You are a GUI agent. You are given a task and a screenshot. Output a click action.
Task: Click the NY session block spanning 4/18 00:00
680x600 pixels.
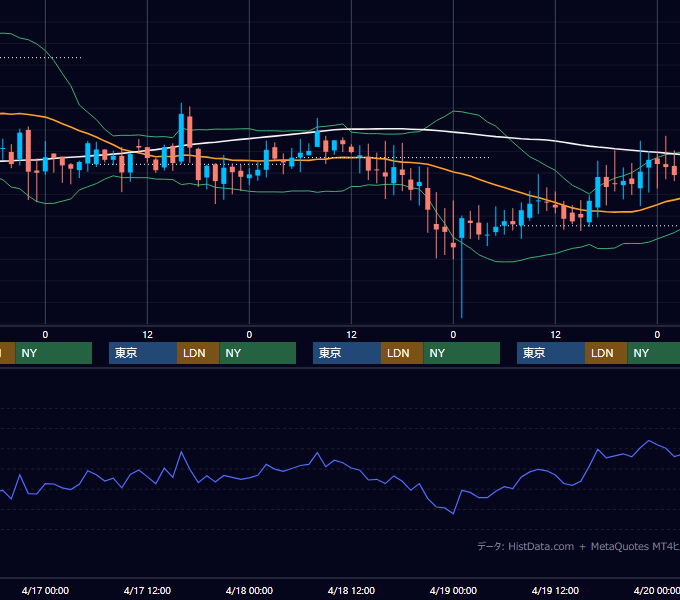tap(258, 353)
